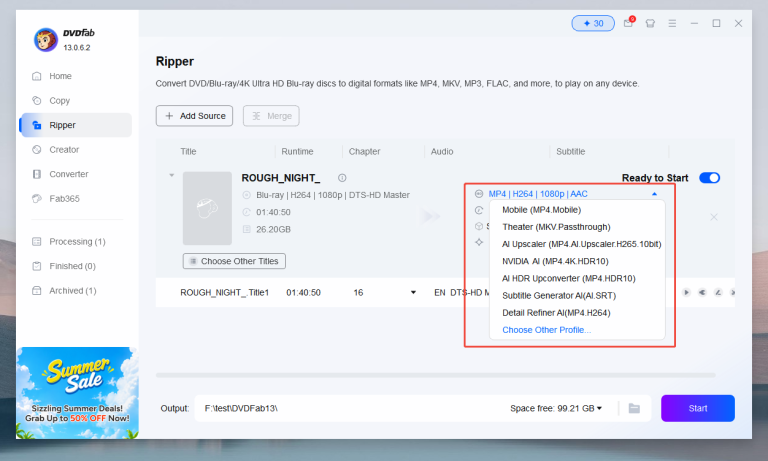Click the ROUGH_NIGHT_ disc thumbnail
The width and height of the screenshot is (768, 461).
pos(207,208)
